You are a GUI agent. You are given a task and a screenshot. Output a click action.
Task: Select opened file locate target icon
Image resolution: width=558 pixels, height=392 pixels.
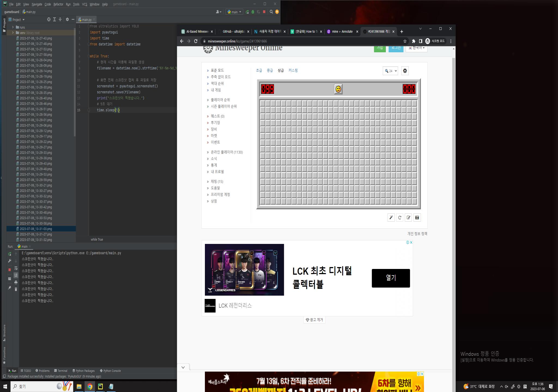tap(49, 19)
